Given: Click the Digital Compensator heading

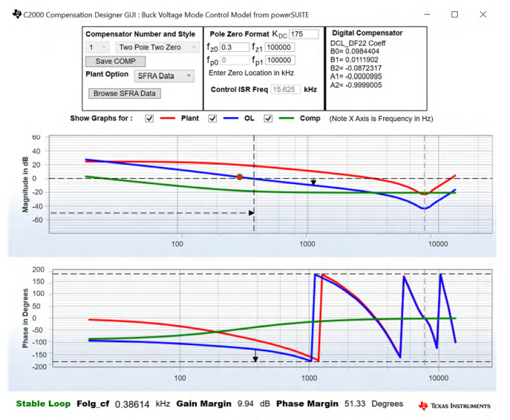Looking at the screenshot, I should click(367, 33).
